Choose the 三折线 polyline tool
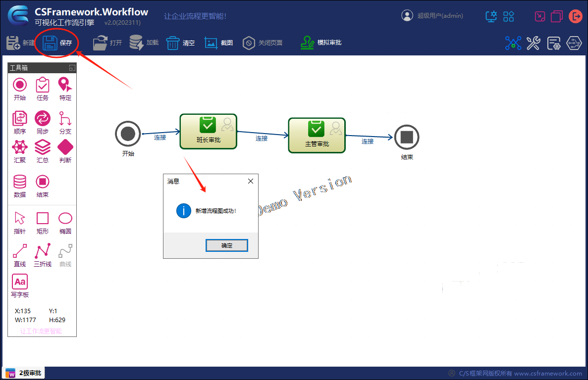Image resolution: width=588 pixels, height=380 pixels. pyautogui.click(x=43, y=255)
